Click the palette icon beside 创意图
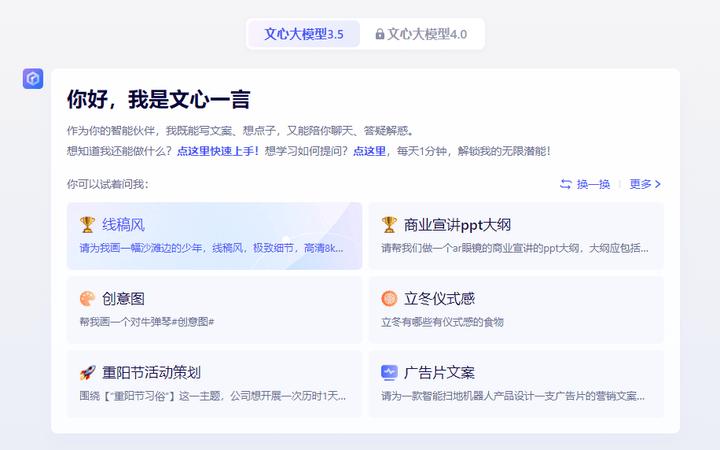The image size is (720, 450). click(x=88, y=298)
